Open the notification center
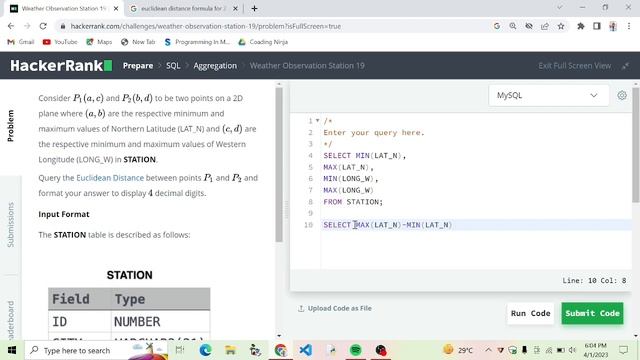Viewport: 640px width, 360px height. [623, 350]
